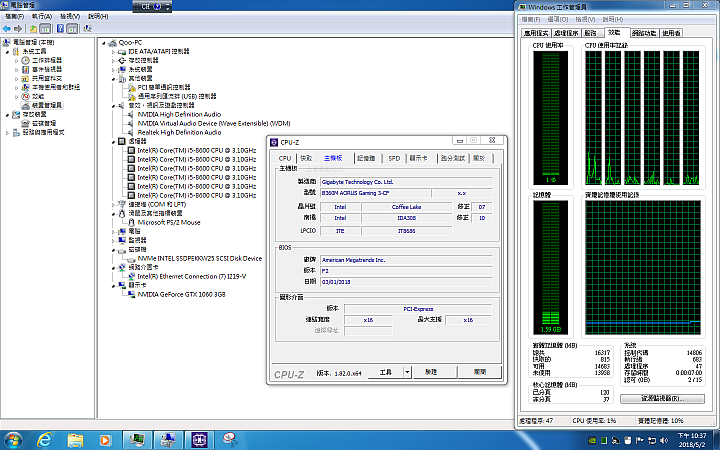This screenshot has height=450, width=720.
Task: Click Resource Monitor (R)... button in Task Manager
Action: pyautogui.click(x=662, y=398)
